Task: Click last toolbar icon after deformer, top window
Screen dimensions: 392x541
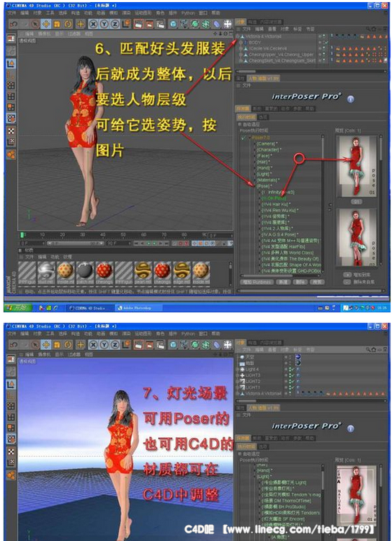Action: click(228, 24)
